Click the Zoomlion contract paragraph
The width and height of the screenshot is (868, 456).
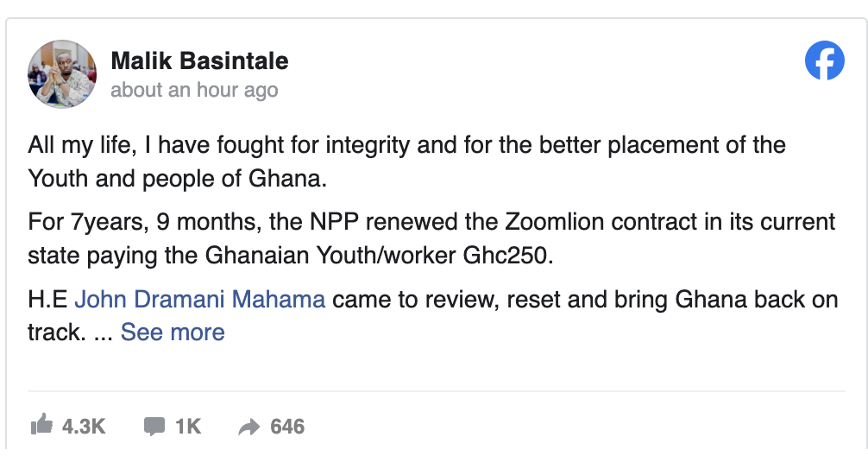(x=431, y=239)
